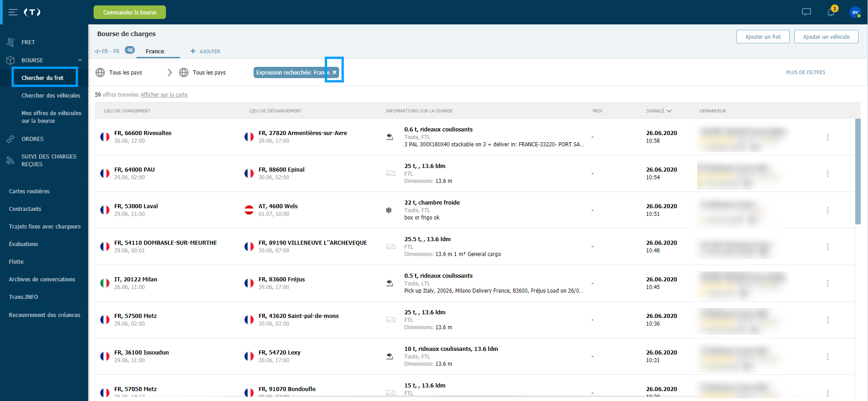The width and height of the screenshot is (868, 401).
Task: Open Chercher des véhicules in sidebar
Action: point(51,95)
